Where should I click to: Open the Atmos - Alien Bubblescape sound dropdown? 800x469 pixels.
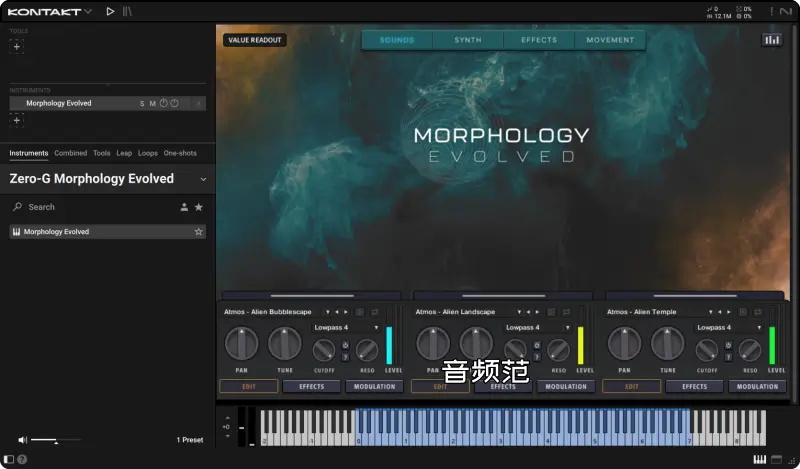[326, 312]
